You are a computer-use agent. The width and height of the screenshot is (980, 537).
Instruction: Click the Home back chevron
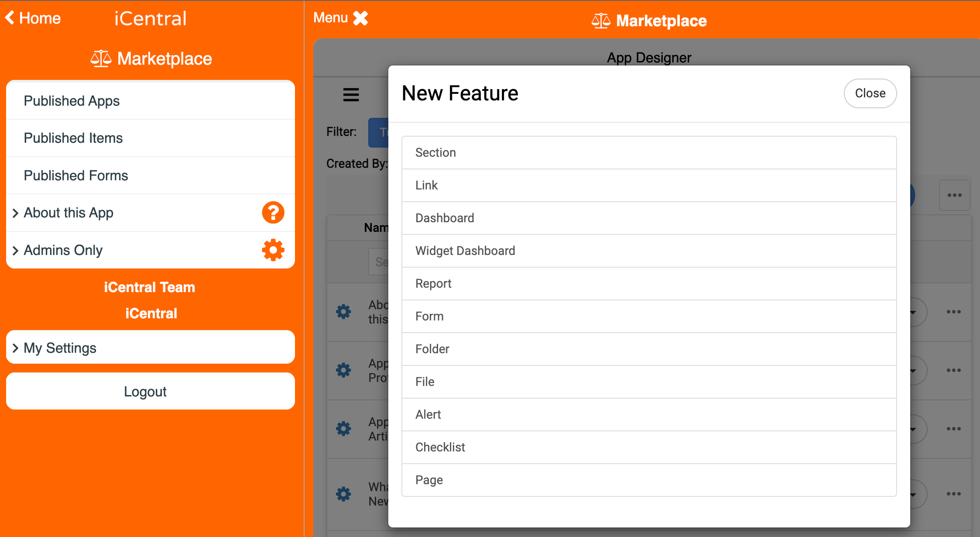point(10,17)
